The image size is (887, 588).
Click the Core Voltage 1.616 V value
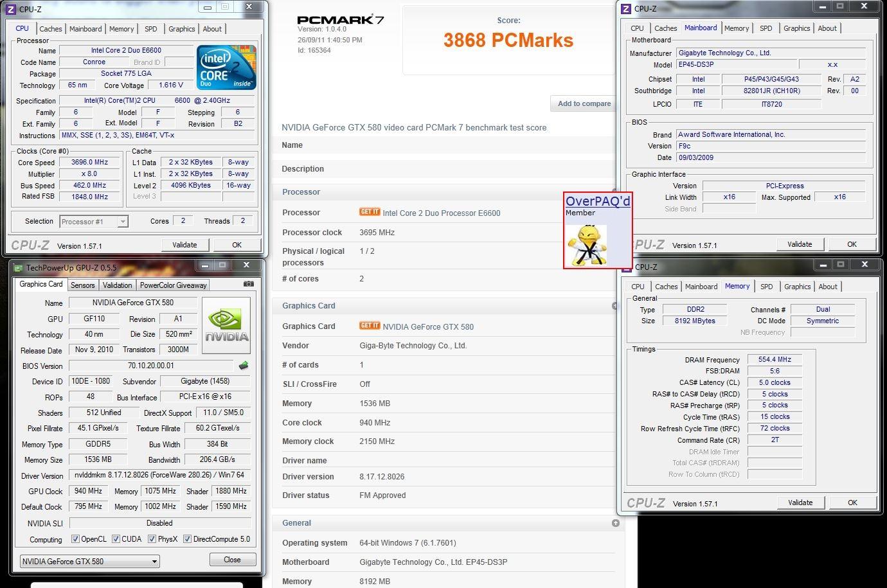click(x=170, y=85)
